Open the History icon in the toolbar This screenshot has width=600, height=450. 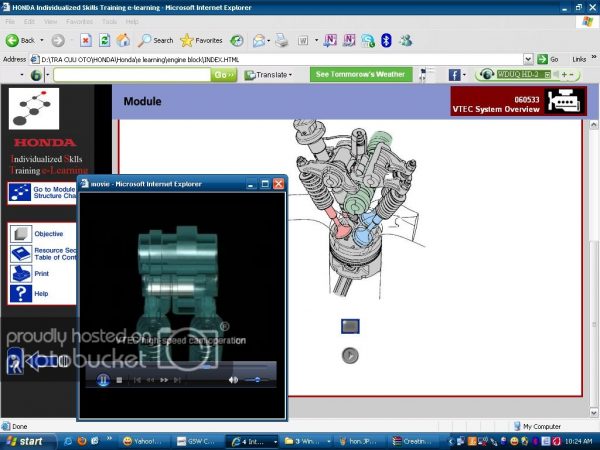pos(237,40)
